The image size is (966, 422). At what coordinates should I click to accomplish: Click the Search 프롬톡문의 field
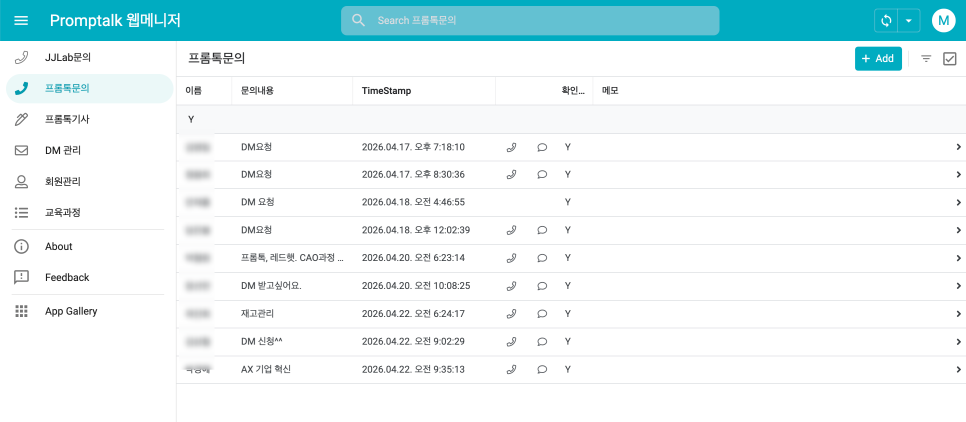[530, 20]
